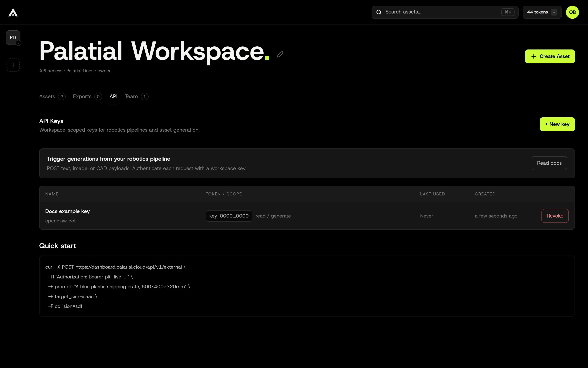Image resolution: width=588 pixels, height=368 pixels.
Task: Click the Never last-used value
Action: pos(427,216)
